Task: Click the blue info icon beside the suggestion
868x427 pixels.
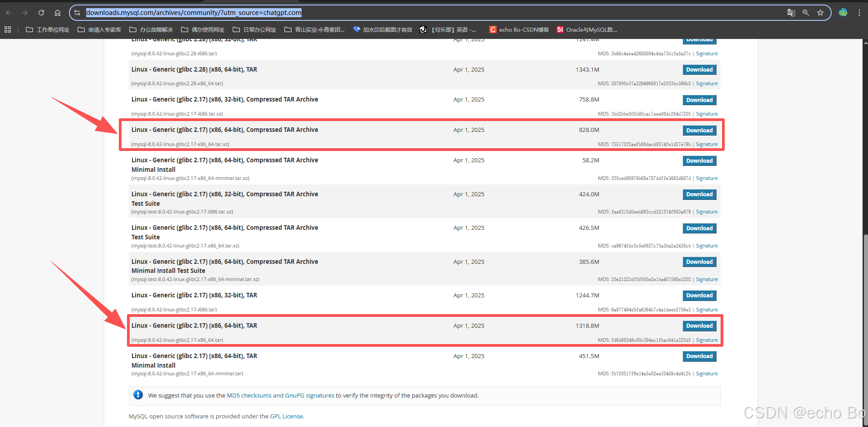Action: pyautogui.click(x=138, y=395)
